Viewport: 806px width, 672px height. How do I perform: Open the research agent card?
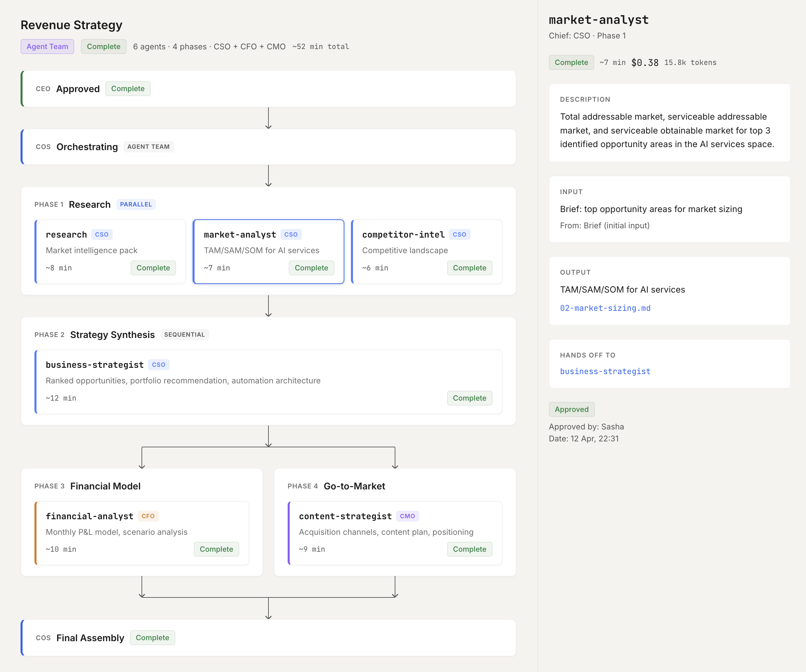(110, 252)
